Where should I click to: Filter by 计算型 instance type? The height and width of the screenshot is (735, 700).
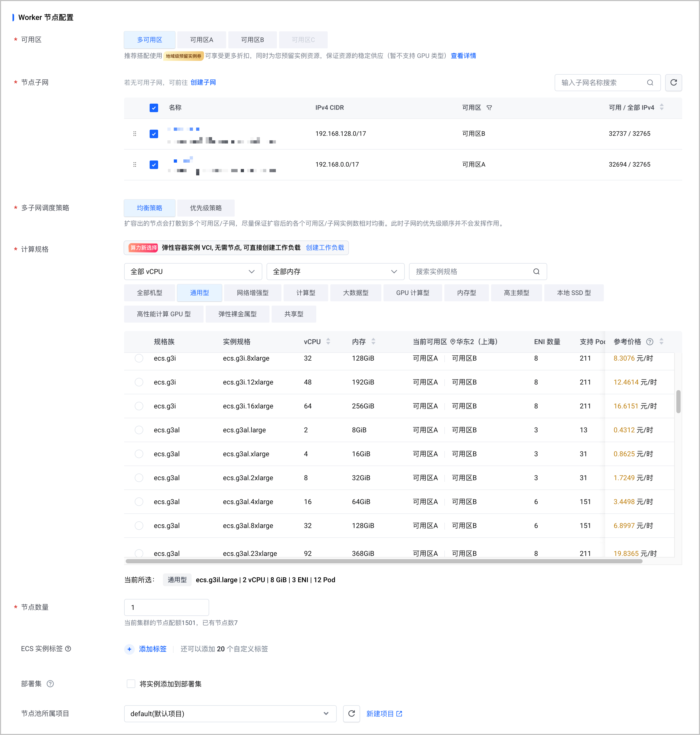(x=306, y=293)
